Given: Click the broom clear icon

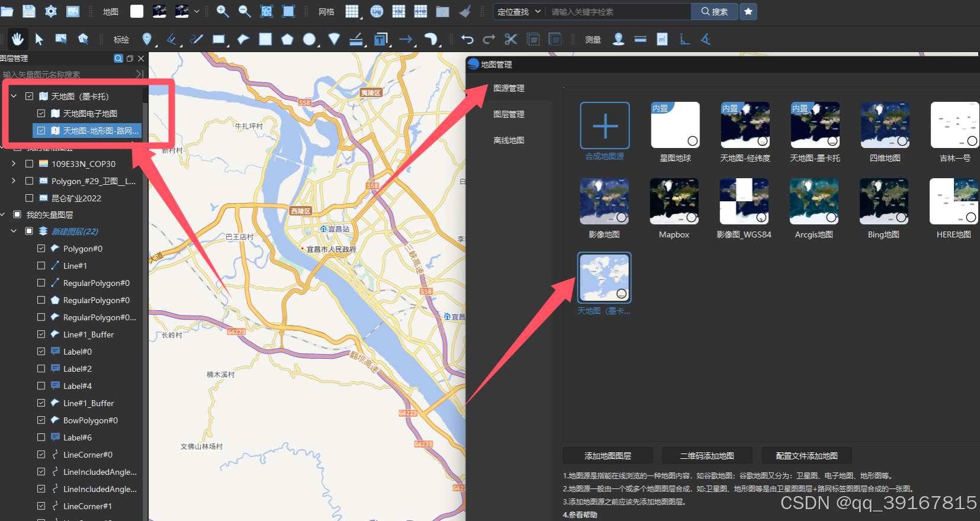Looking at the screenshot, I should click(x=465, y=11).
